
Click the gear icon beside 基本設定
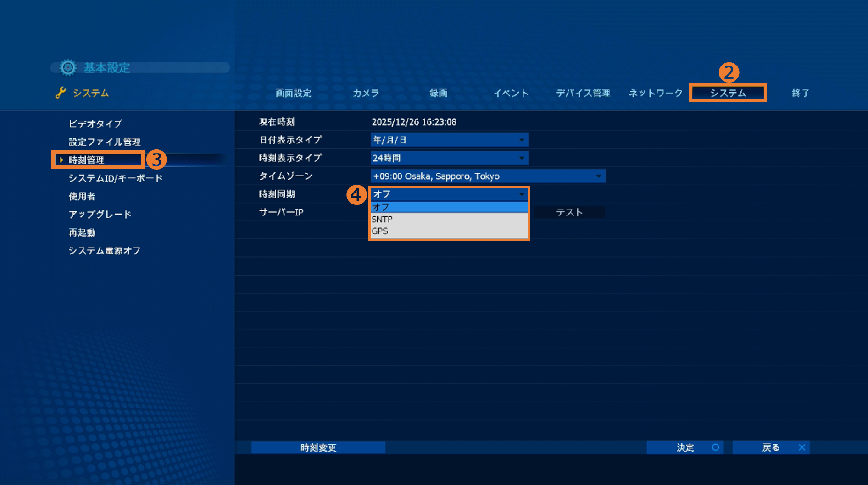68,68
